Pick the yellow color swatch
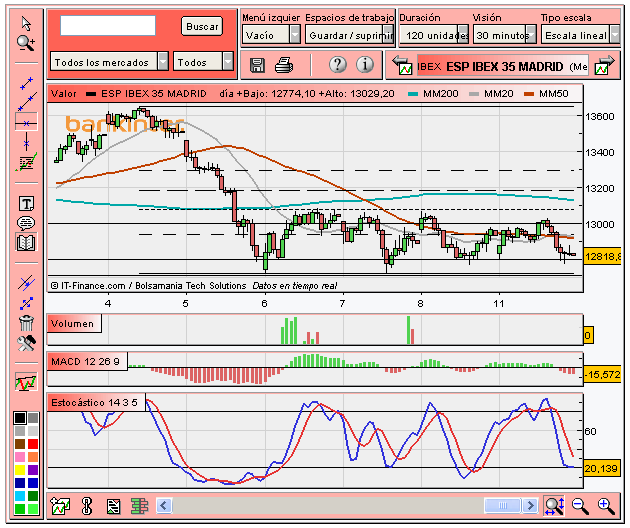Viewport: 630px width, 528px height. point(20,470)
